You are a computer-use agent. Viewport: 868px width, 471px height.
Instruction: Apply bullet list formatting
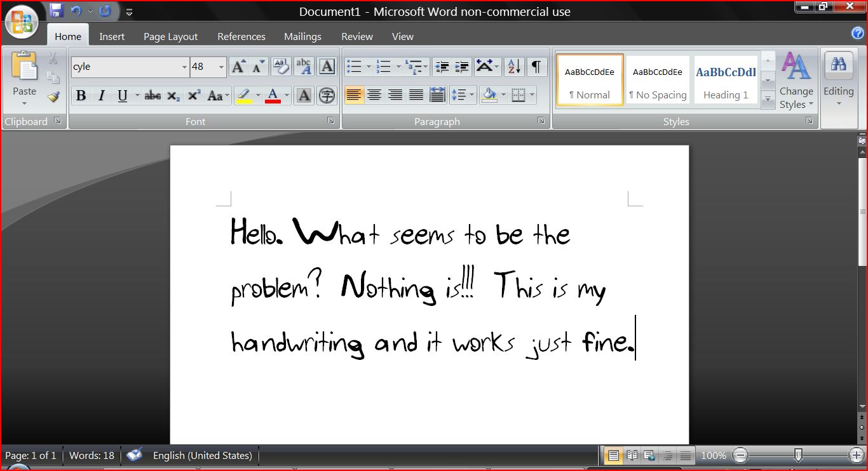(355, 67)
